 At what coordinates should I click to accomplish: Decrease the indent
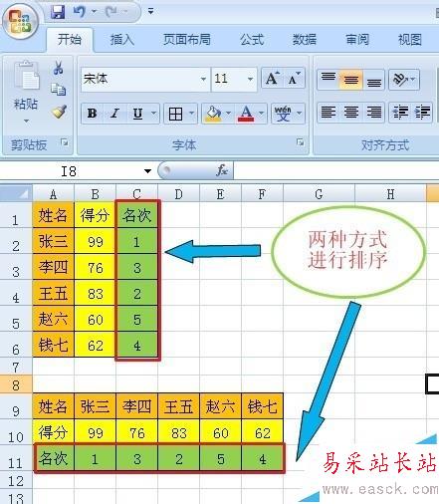pyautogui.click(x=400, y=113)
